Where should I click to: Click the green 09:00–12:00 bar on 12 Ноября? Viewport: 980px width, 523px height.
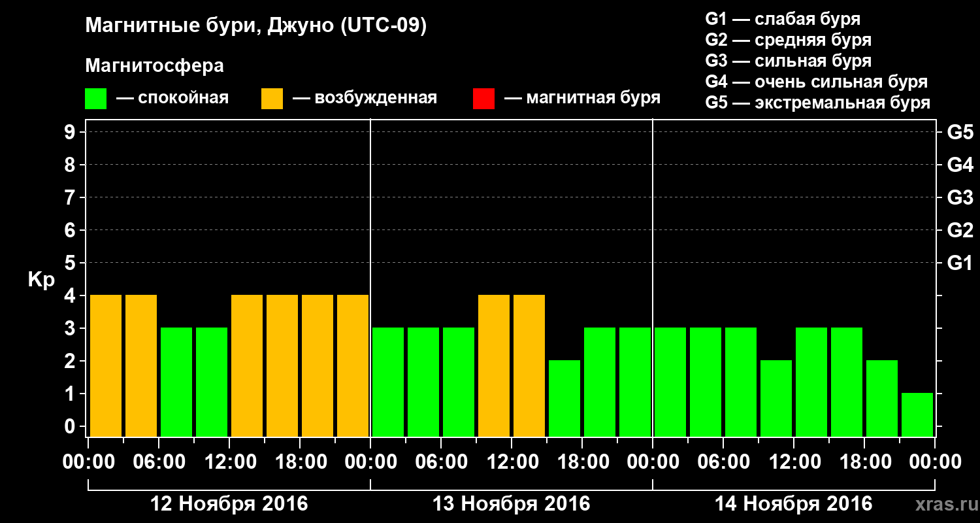tap(212, 382)
